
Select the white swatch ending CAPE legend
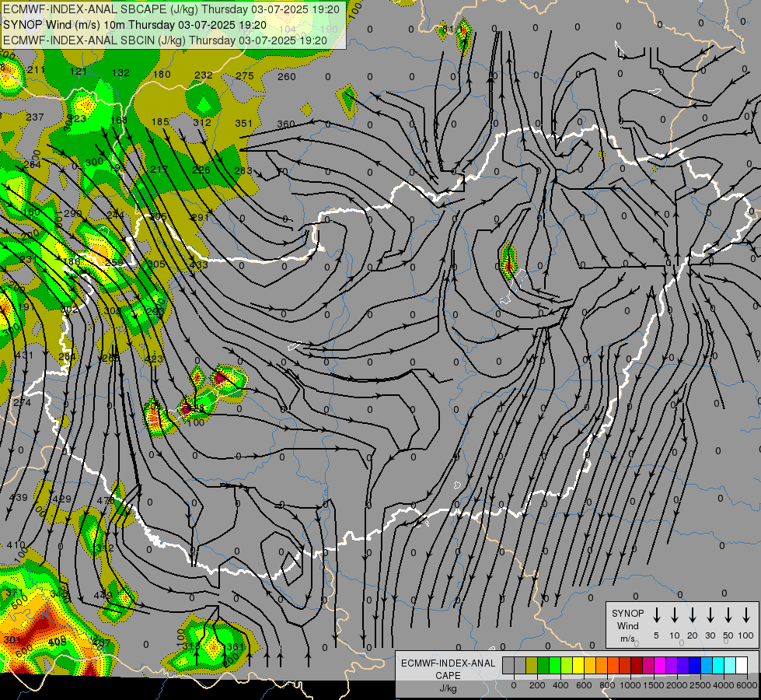tap(741, 665)
